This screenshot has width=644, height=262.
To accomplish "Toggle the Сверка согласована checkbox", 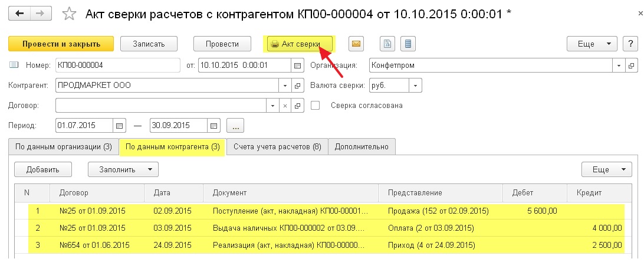I will [315, 105].
